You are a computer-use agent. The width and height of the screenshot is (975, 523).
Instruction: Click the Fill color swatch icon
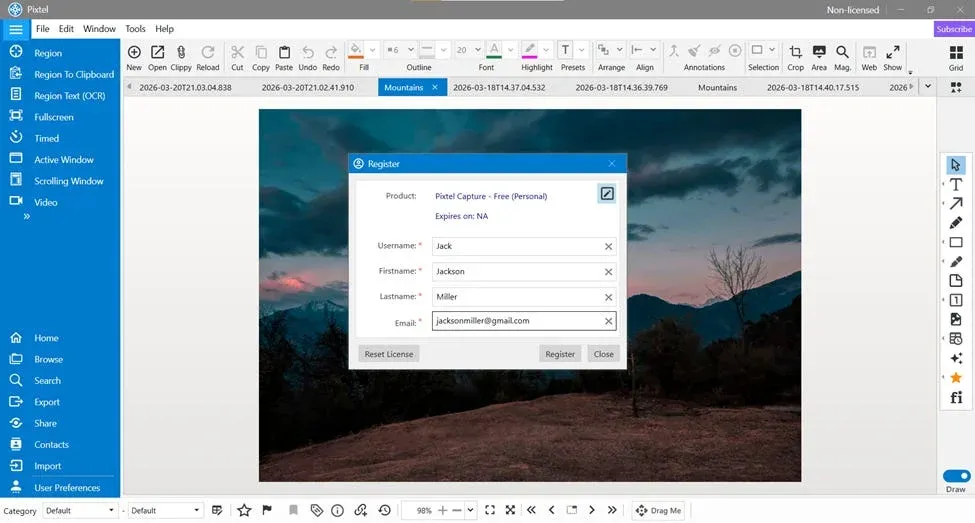click(356, 50)
